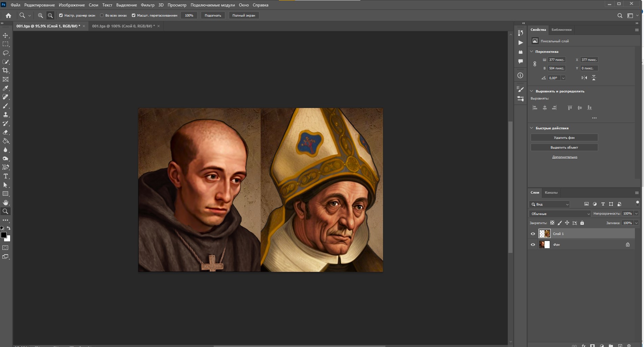Open the Фильтр menu

point(147,5)
